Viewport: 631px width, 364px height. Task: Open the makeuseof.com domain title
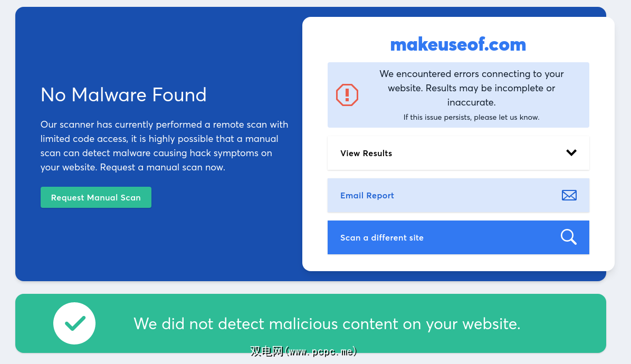pos(458,45)
